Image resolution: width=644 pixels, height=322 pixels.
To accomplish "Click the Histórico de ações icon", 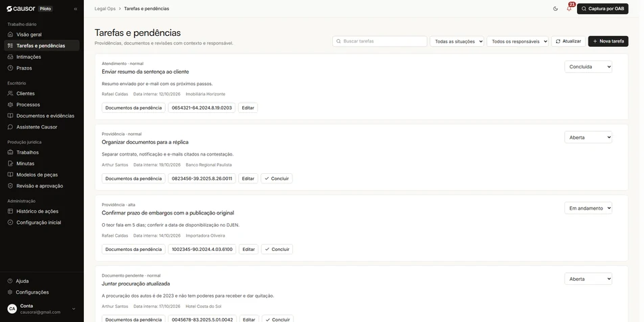I will [11, 211].
